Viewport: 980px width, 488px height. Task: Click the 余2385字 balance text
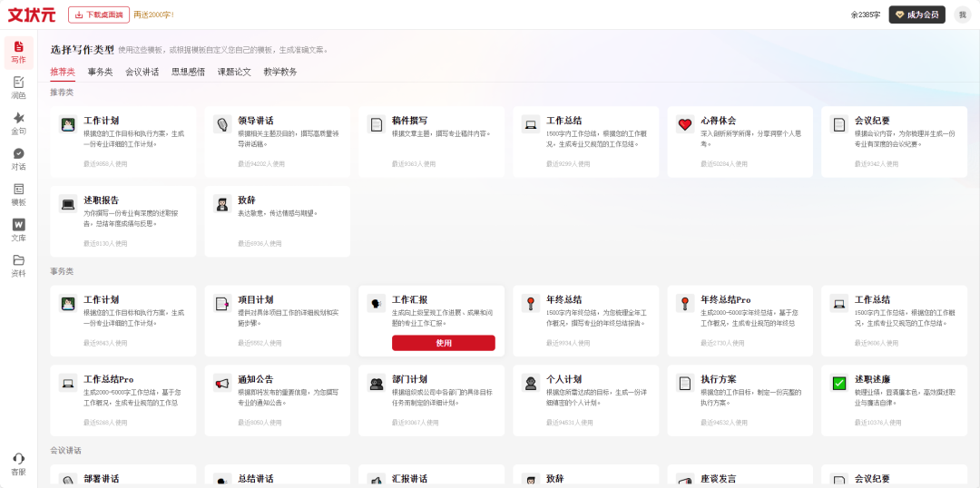pos(866,15)
